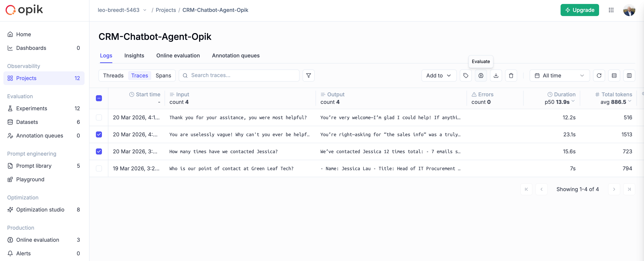Click inside the Search traces field

(239, 75)
